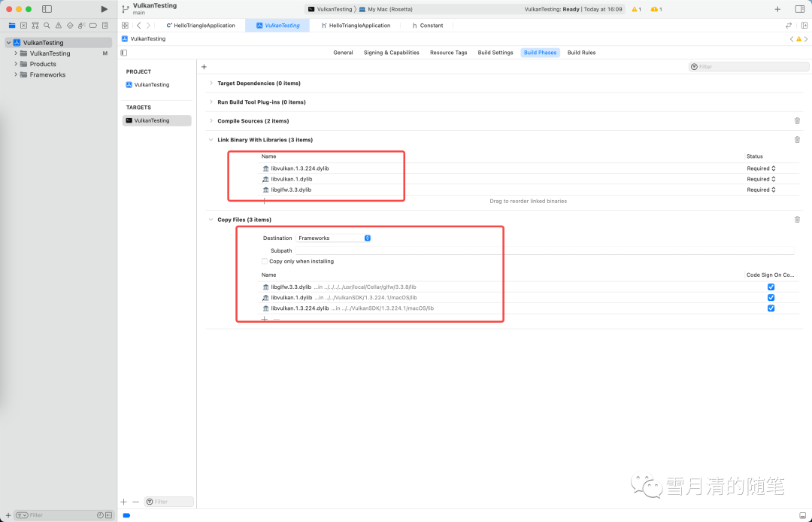Click the add build phase plus icon

tap(204, 67)
